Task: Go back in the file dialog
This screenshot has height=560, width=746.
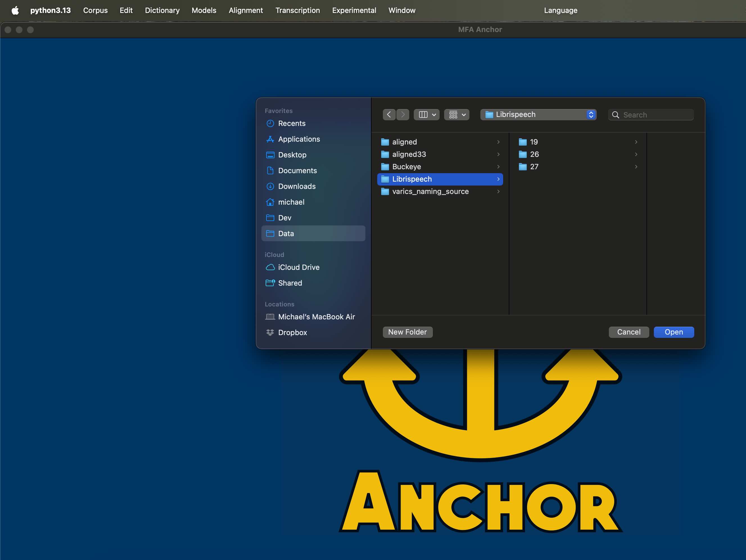Action: [x=389, y=115]
